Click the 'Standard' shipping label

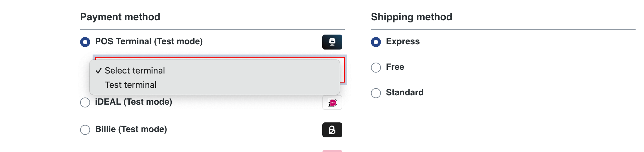[405, 93]
